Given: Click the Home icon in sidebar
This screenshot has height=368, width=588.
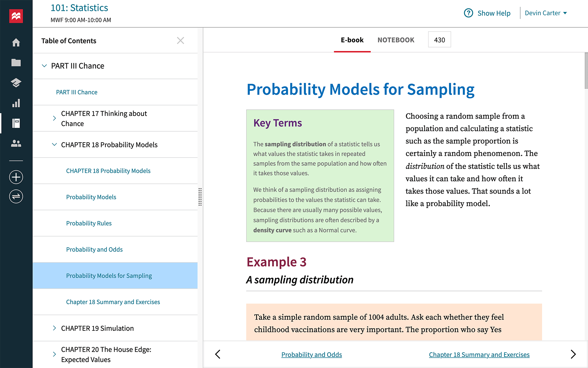Looking at the screenshot, I should (16, 42).
